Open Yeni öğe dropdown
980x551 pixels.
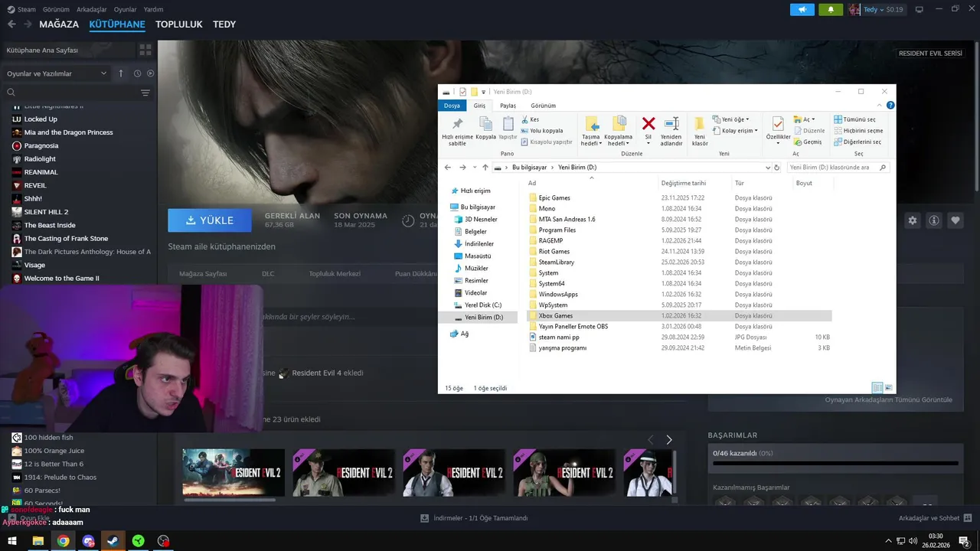tap(730, 119)
